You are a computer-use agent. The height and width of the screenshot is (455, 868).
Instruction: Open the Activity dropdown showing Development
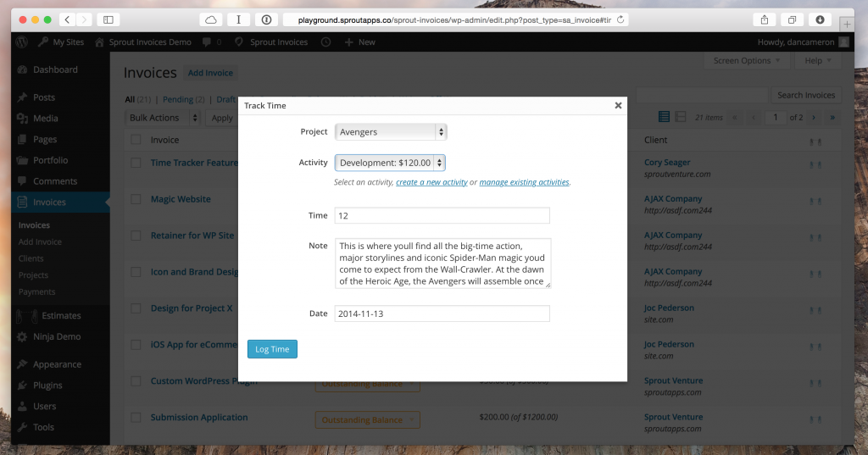point(390,163)
